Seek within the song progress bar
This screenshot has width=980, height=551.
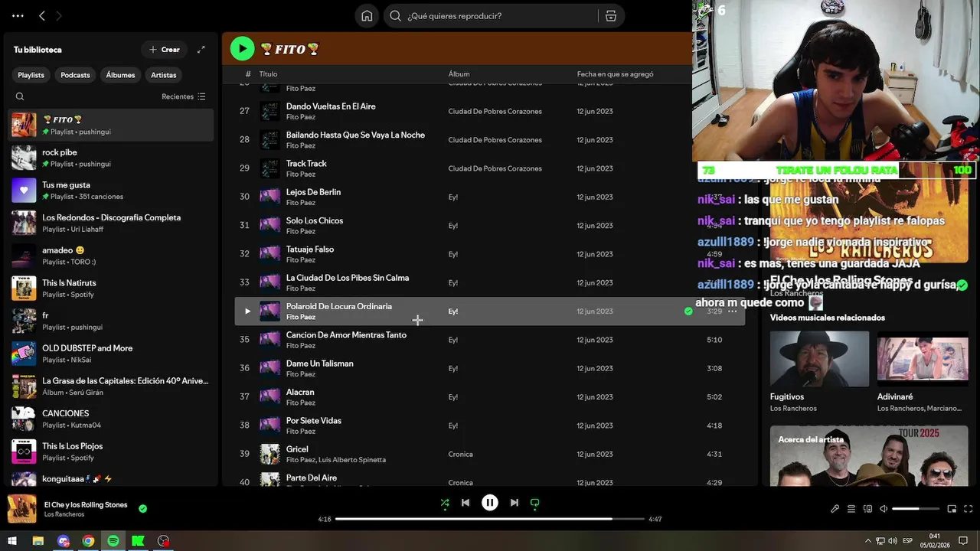tap(490, 519)
